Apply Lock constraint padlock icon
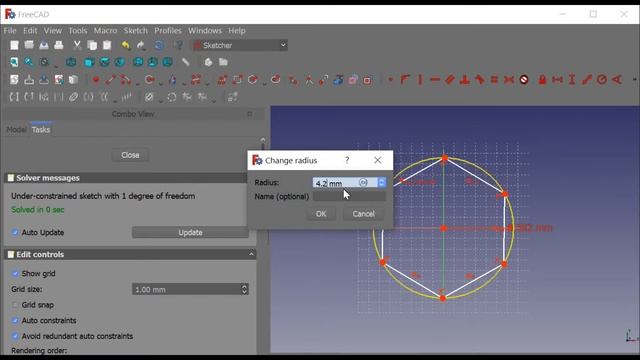 [x=542, y=80]
